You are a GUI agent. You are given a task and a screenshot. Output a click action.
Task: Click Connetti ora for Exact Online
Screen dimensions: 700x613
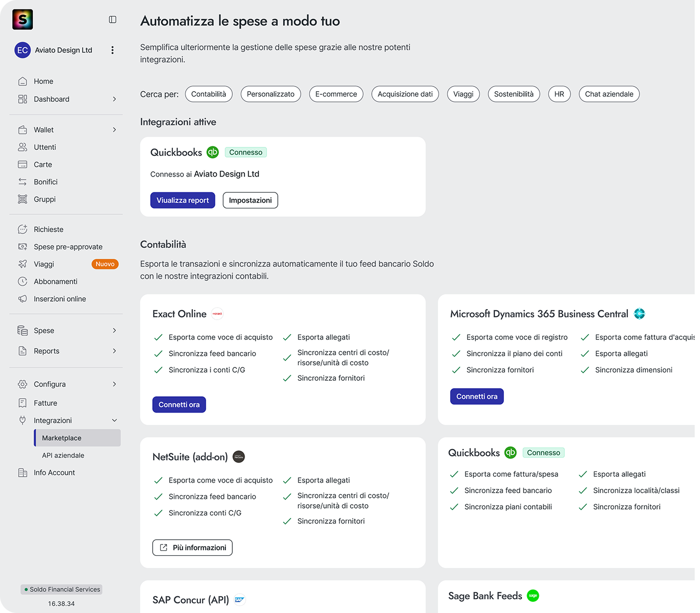click(179, 405)
